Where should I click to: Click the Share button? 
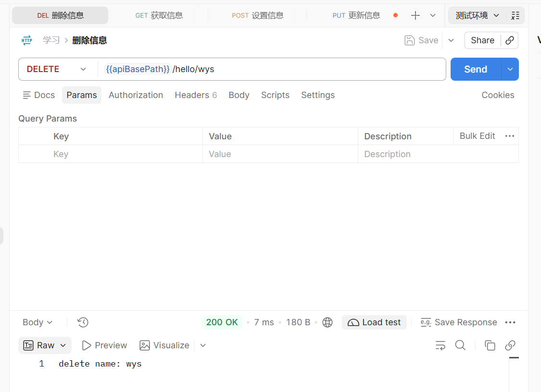pos(482,40)
